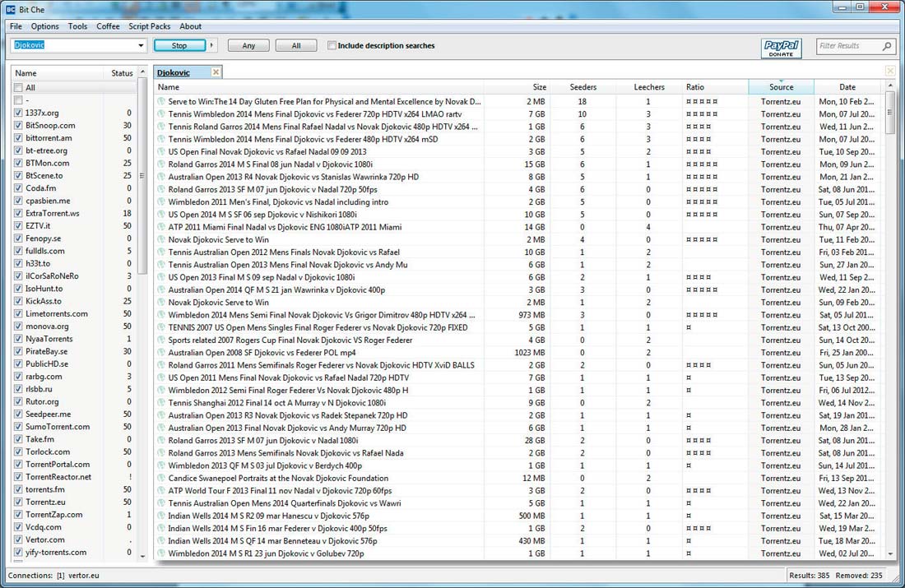Click the site list scrollbar thumb
Viewport: 905px width, 588px height.
143,176
